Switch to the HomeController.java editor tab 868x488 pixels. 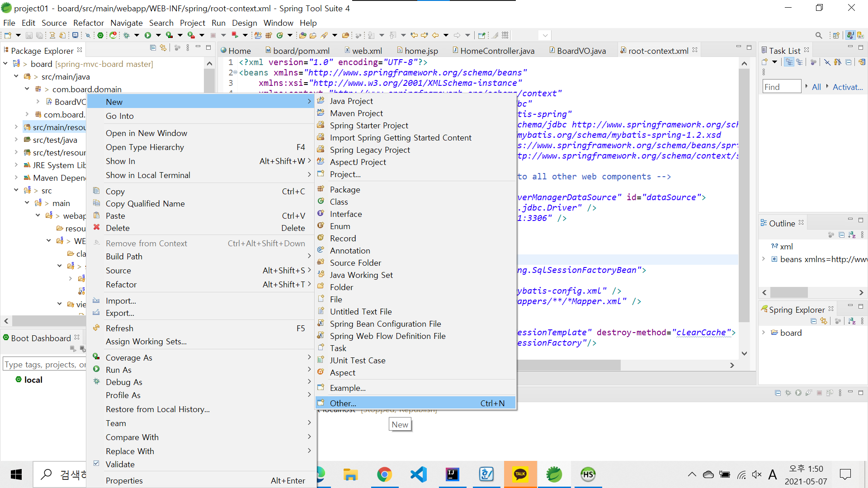click(x=497, y=51)
